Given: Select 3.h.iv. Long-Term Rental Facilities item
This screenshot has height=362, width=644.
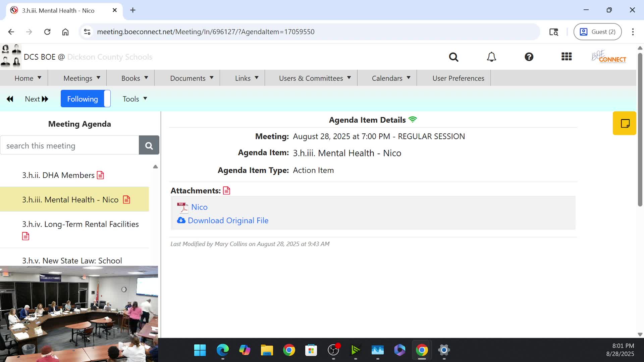Looking at the screenshot, I should 80,224.
